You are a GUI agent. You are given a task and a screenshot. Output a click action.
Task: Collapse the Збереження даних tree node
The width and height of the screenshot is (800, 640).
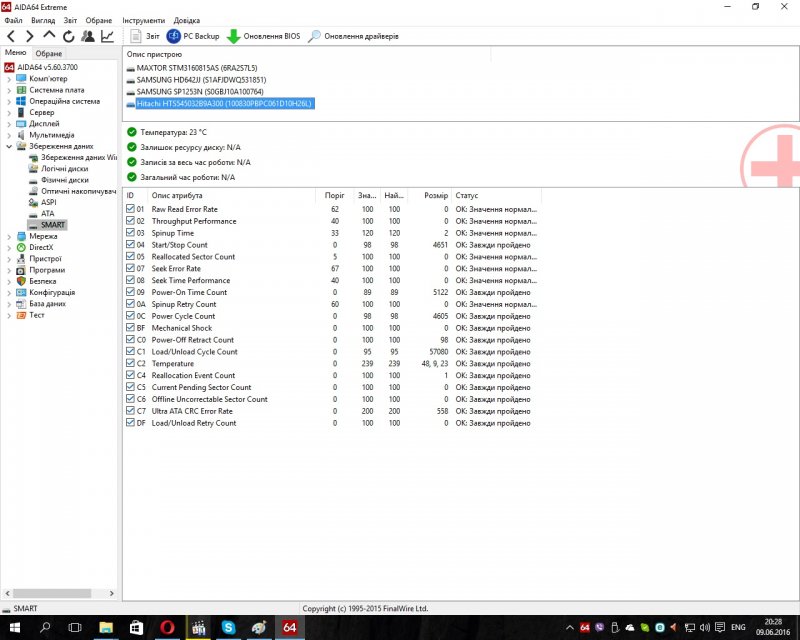(x=9, y=146)
